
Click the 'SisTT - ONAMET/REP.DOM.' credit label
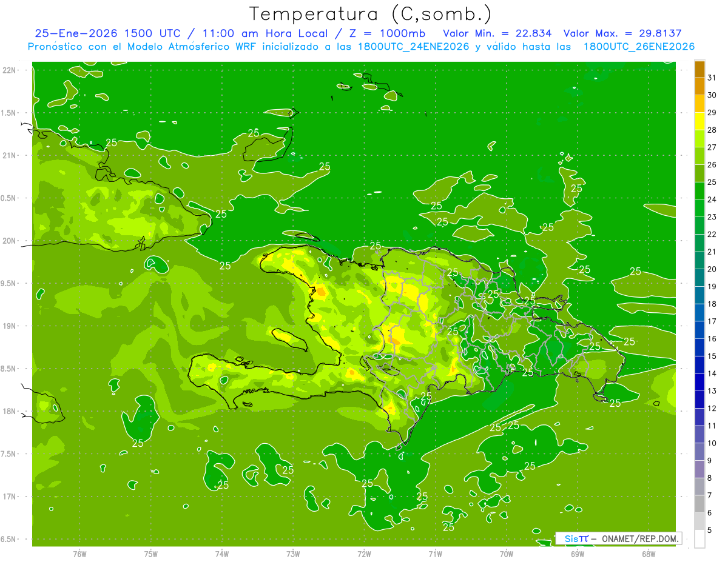(618, 538)
